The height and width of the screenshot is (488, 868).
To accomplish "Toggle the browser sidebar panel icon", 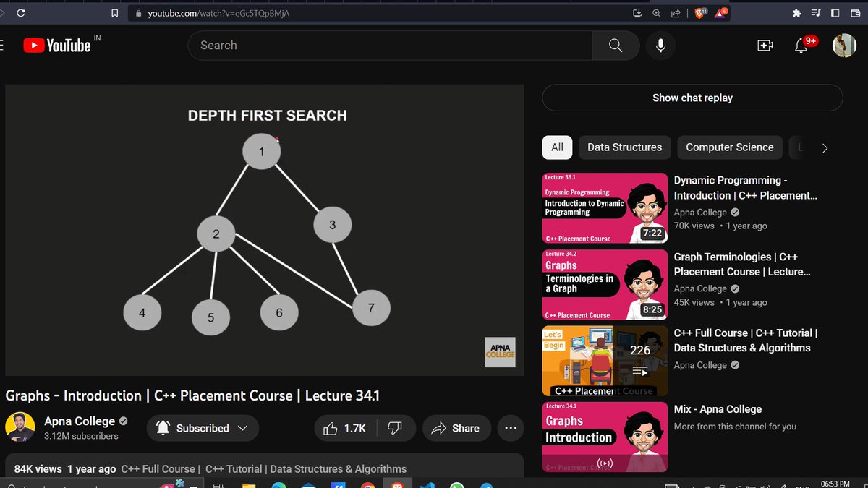I will 835,13.
